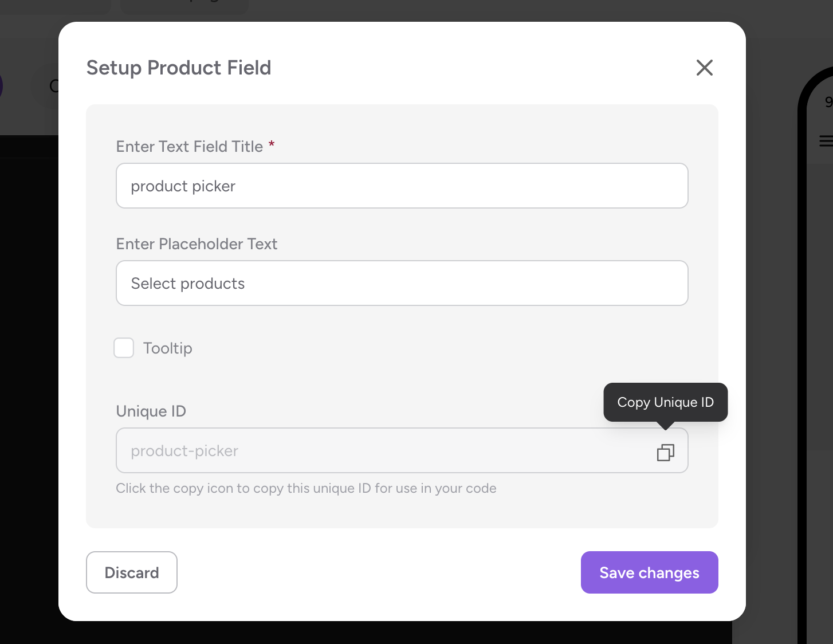Click the Tooltip checkbox label text

click(168, 348)
